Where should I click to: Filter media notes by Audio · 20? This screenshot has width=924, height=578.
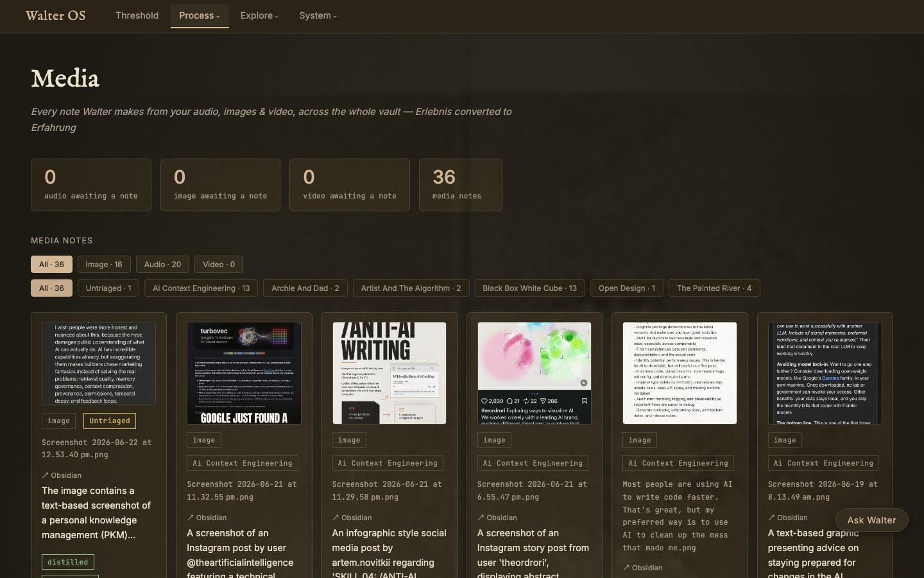[x=162, y=265]
